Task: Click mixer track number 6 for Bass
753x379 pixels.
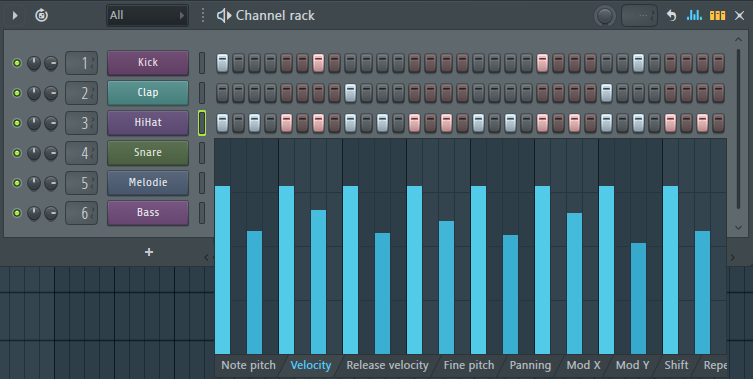Action: click(x=82, y=213)
